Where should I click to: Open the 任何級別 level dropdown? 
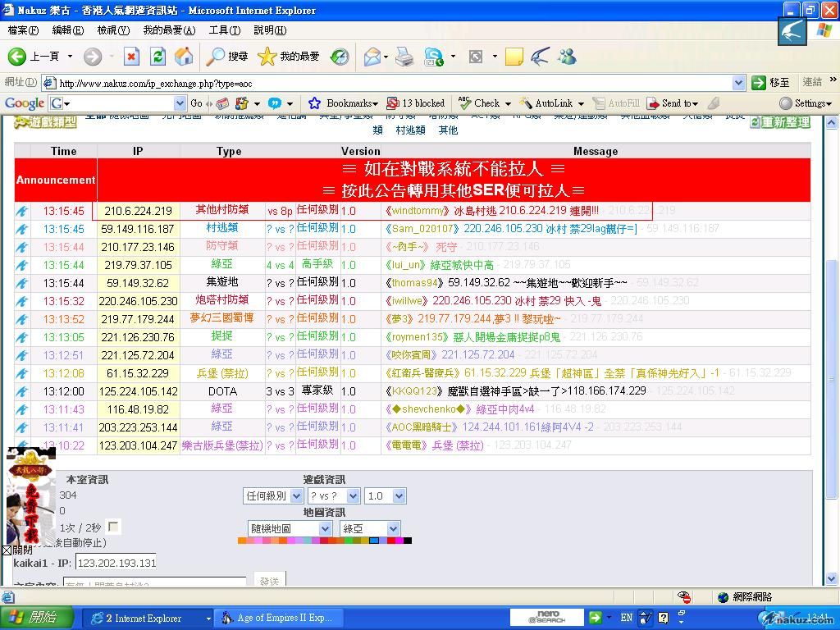pyautogui.click(x=273, y=495)
